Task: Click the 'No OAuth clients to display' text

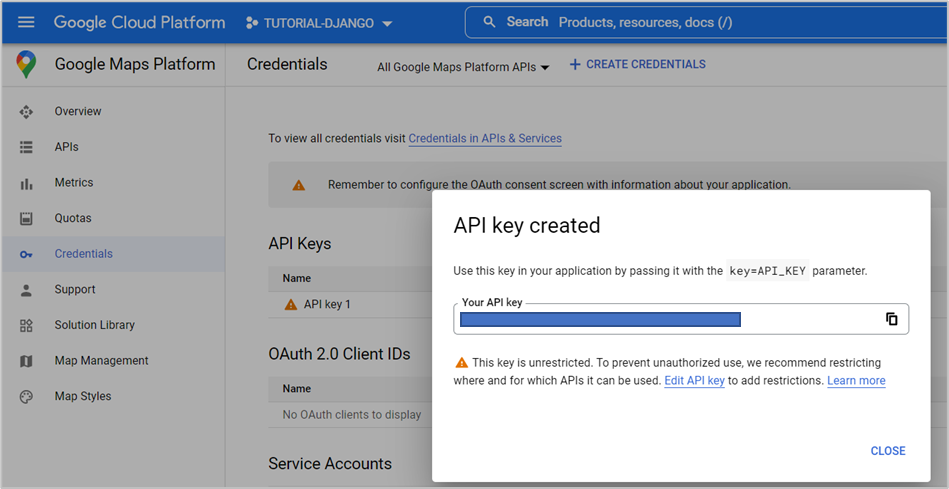Action: [352, 415]
